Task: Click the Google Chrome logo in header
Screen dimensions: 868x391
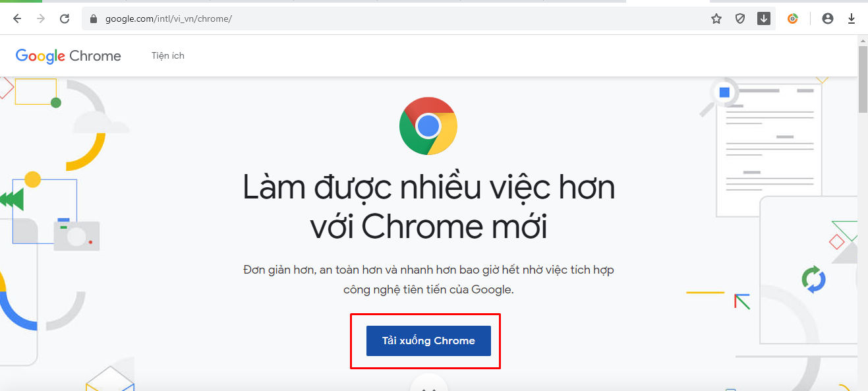Action: pyautogui.click(x=69, y=56)
